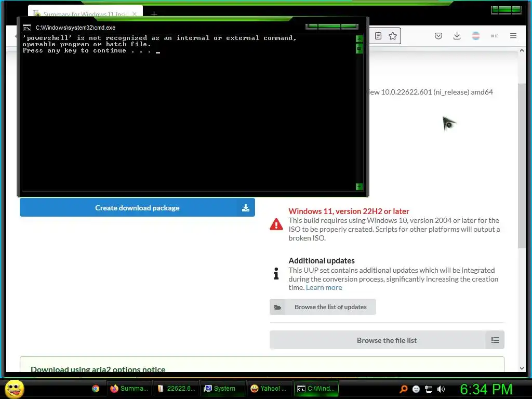532x399 pixels.
Task: Open the smiley Start button
Action: coord(14,389)
